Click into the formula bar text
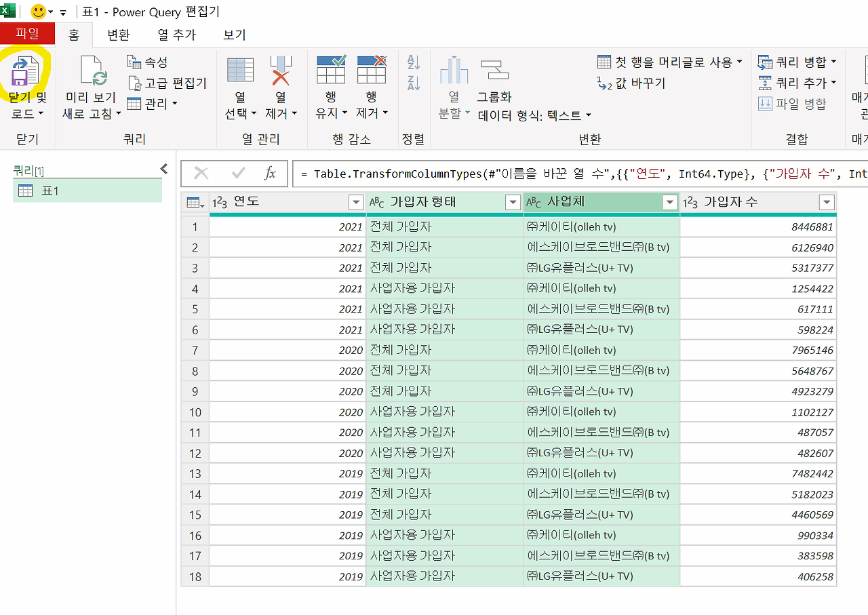Image resolution: width=868 pixels, height=615 pixels. tap(580, 174)
